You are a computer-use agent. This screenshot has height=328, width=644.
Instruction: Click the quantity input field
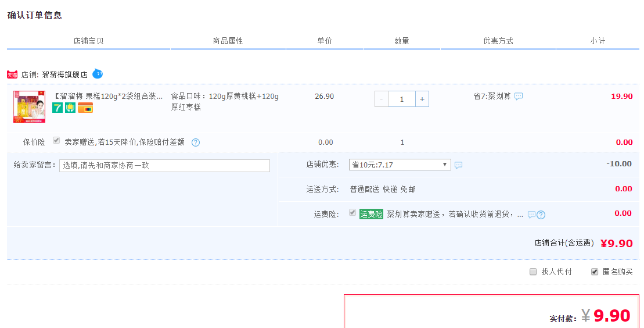point(402,99)
